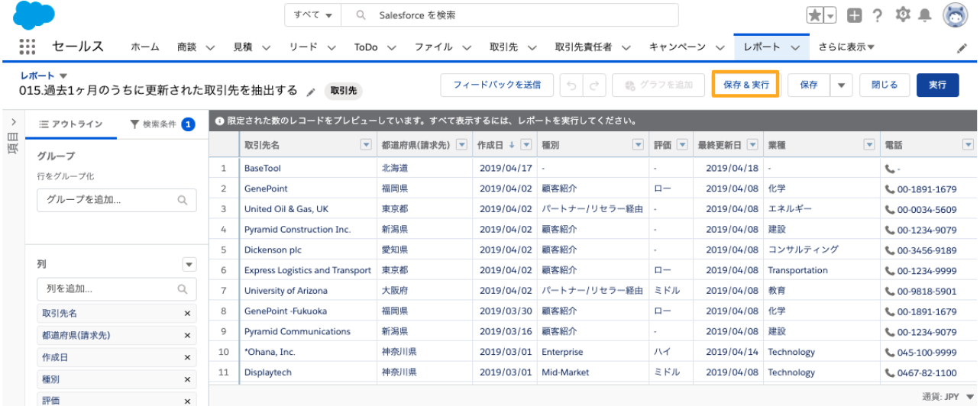Viewport: 980px width, 406px height.
Task: Remove the 取引先名 column
Action: pos(187,314)
